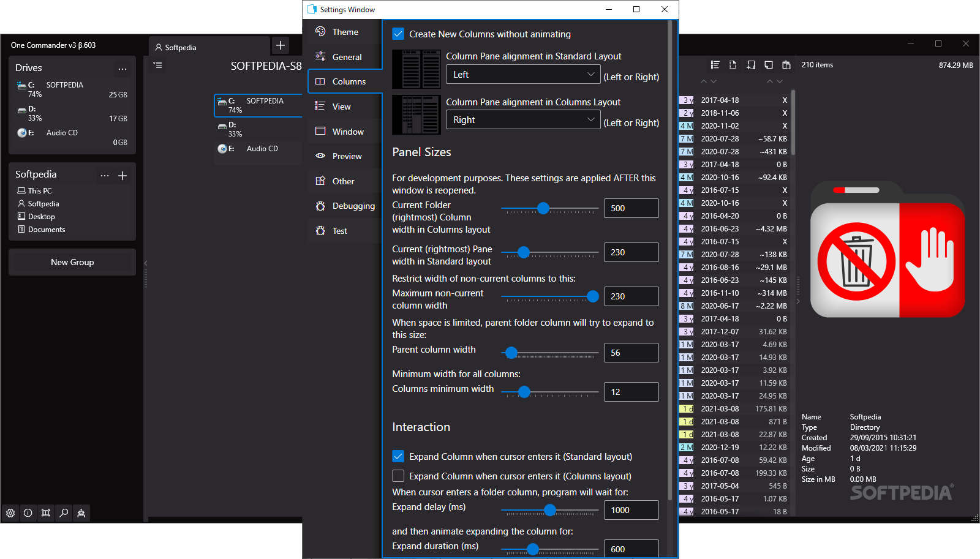Viewport: 980px width, 559px height.
Task: Click the new folder icon in toolbar
Action: 751,65
